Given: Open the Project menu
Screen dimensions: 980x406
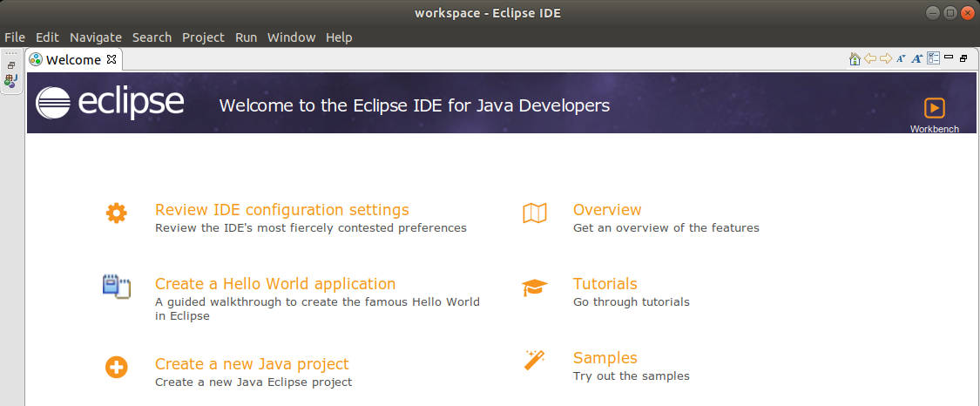Looking at the screenshot, I should (x=203, y=37).
